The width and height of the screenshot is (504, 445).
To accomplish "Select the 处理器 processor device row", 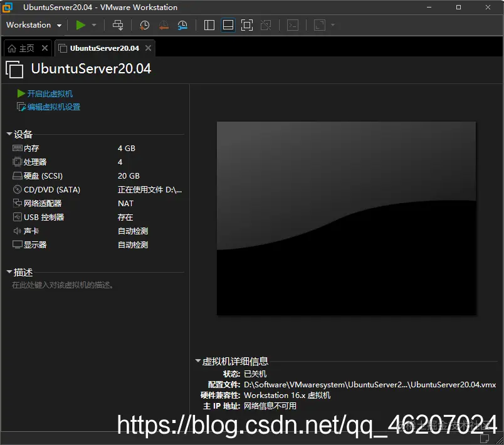I will pos(97,162).
